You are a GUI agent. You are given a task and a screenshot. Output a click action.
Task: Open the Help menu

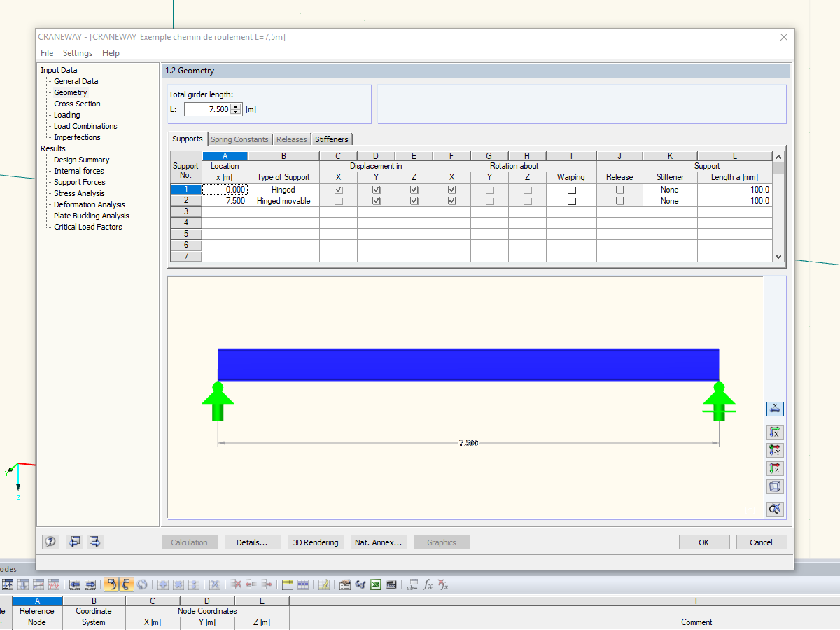(111, 53)
